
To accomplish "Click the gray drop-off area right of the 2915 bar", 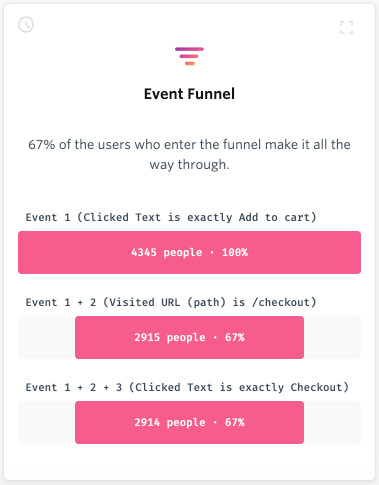I will [332, 337].
